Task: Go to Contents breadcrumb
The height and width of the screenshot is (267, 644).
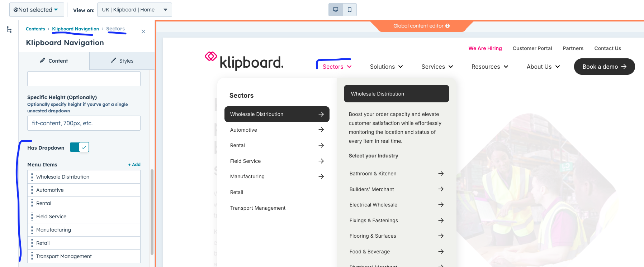Action: tap(35, 29)
